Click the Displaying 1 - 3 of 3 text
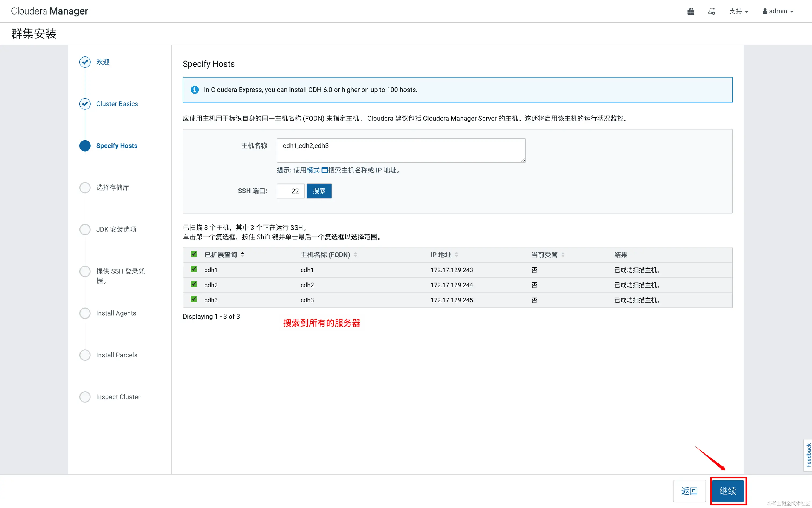Screen dimensions: 812x508 (x=211, y=317)
